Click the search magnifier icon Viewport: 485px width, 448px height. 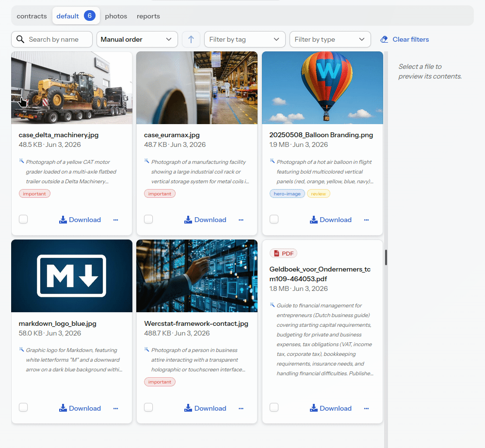20,39
